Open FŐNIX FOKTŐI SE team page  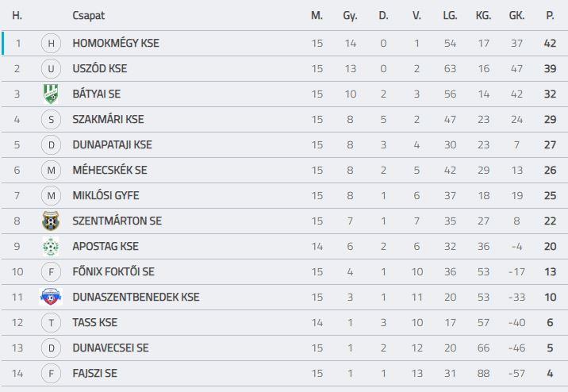tap(113, 271)
